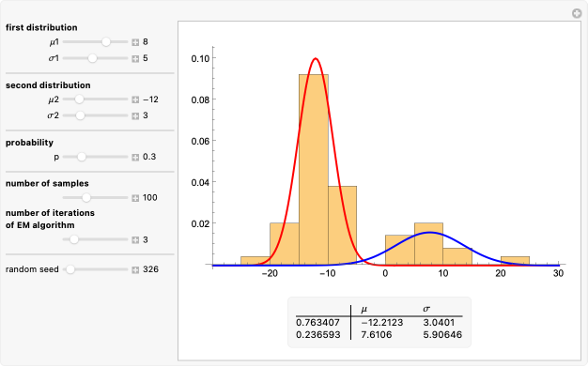
Task: Expand the random seed slider controls
Action: [135, 269]
